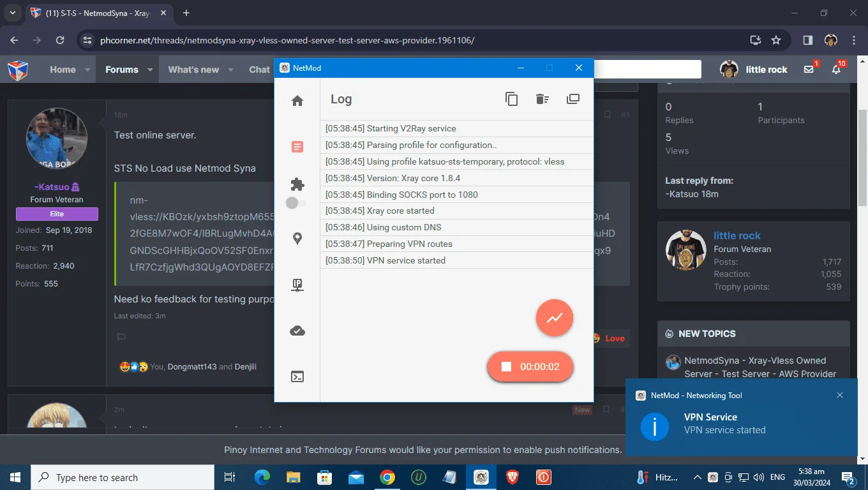Go to the forum Home tab
The image size is (868, 490).
pos(63,70)
